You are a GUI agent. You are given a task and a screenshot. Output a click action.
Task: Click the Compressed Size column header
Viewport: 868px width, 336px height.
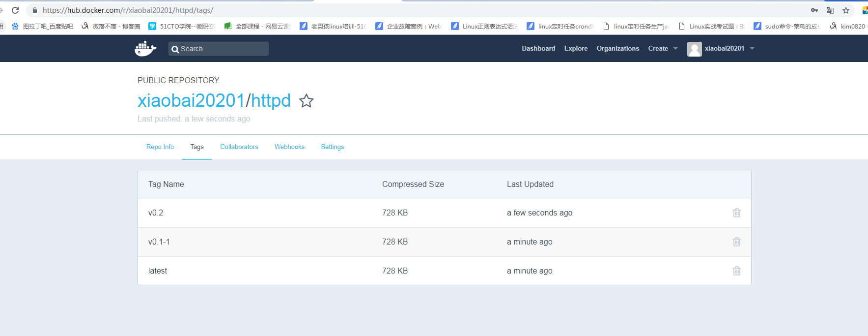tap(413, 184)
